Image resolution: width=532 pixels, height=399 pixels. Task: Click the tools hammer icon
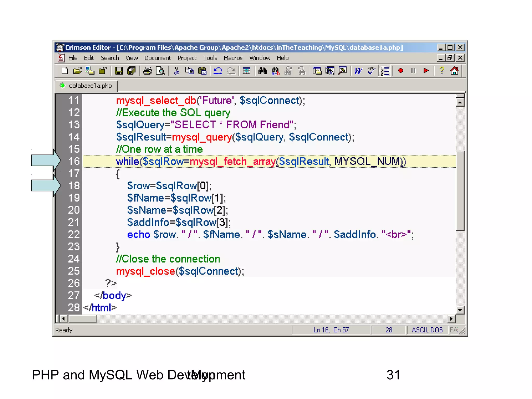click(343, 71)
